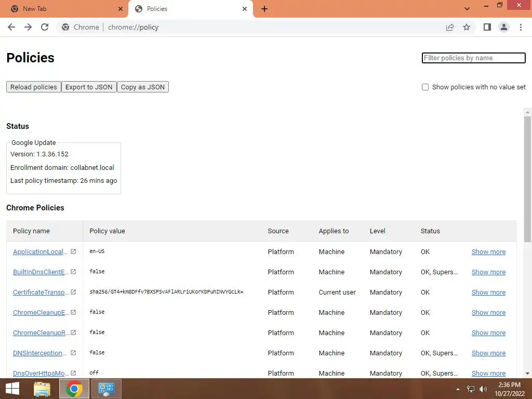This screenshot has height=399, width=532.
Task: Click the Status column header
Action: click(430, 231)
